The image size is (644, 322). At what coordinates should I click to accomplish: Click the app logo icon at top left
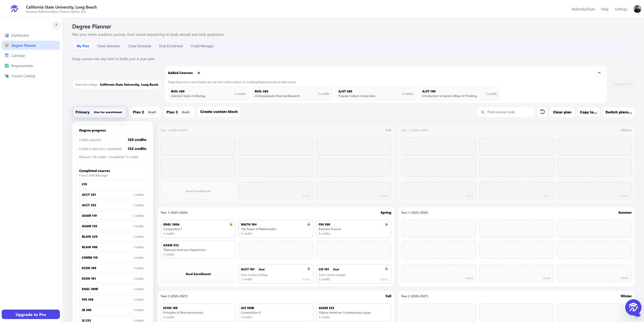pos(14,8)
